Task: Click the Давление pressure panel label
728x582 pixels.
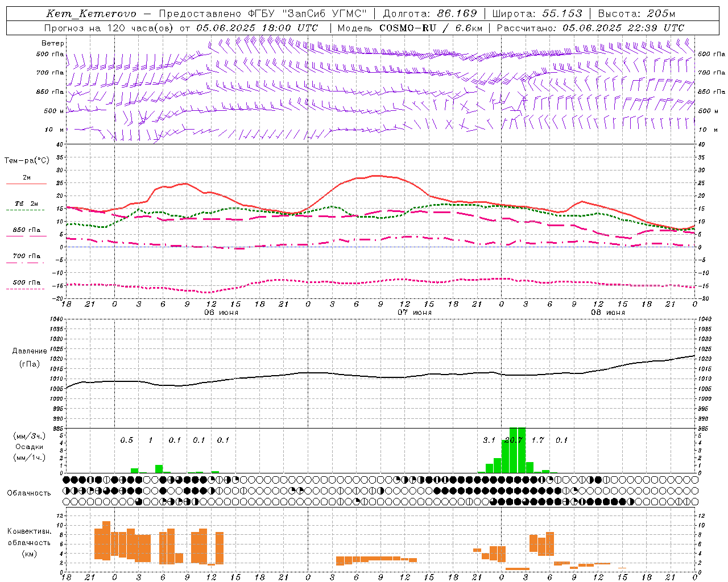Action: point(30,351)
